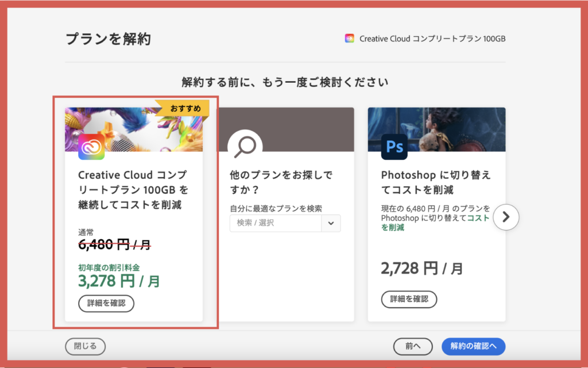
Task: Click the Photoshop card banner image
Action: tap(436, 129)
